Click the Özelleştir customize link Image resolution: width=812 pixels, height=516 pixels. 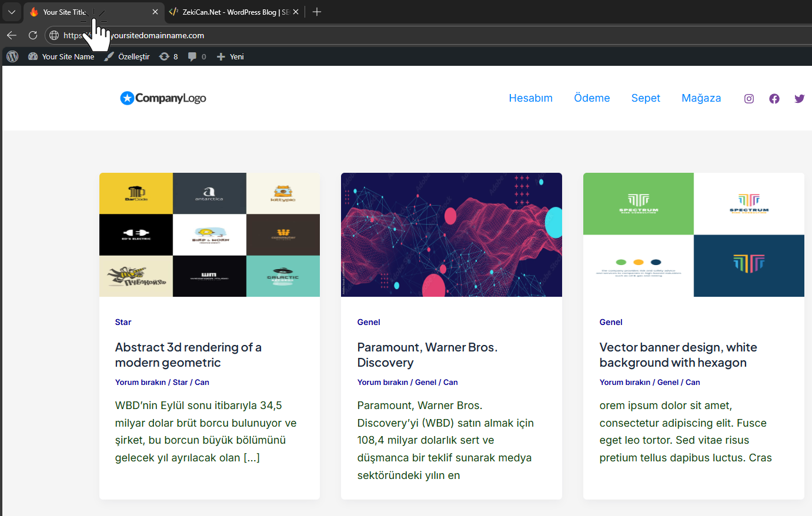pyautogui.click(x=128, y=56)
